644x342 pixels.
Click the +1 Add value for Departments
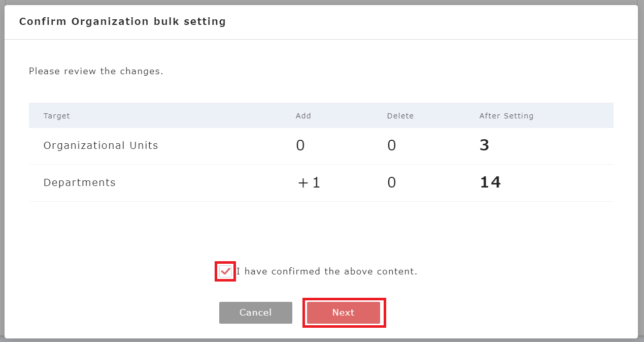pos(309,183)
